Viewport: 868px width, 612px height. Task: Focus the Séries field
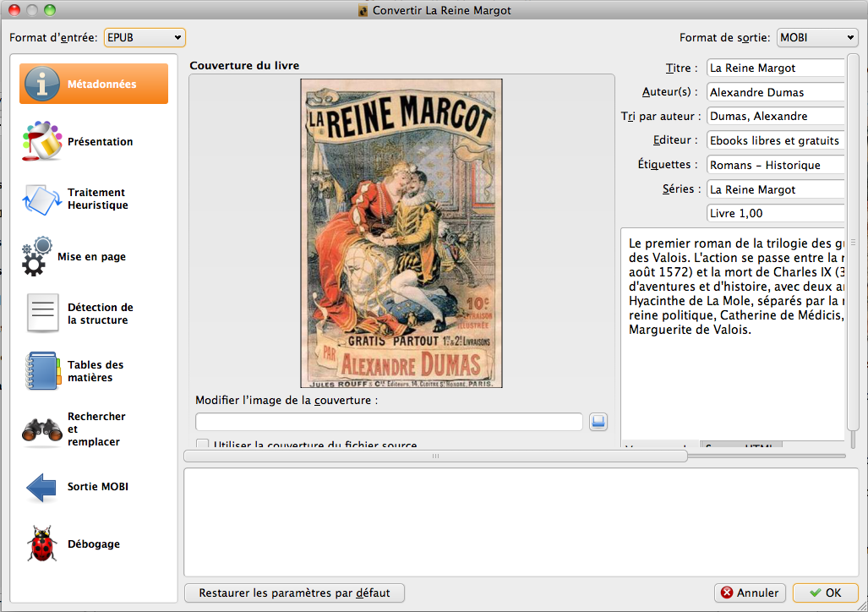776,189
